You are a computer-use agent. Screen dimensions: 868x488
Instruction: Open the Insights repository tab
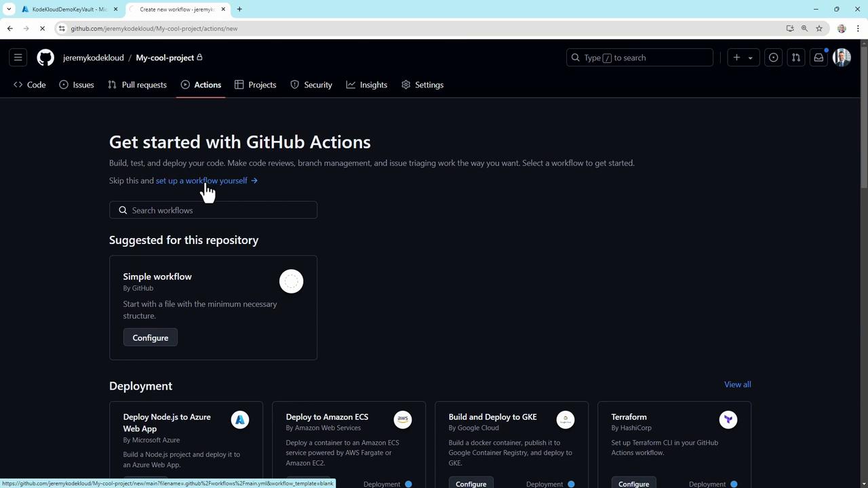[x=367, y=85]
